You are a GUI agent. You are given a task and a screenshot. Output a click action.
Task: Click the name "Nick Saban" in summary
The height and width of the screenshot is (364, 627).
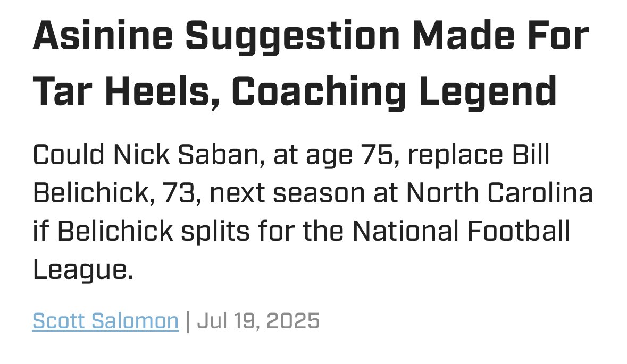(x=180, y=155)
